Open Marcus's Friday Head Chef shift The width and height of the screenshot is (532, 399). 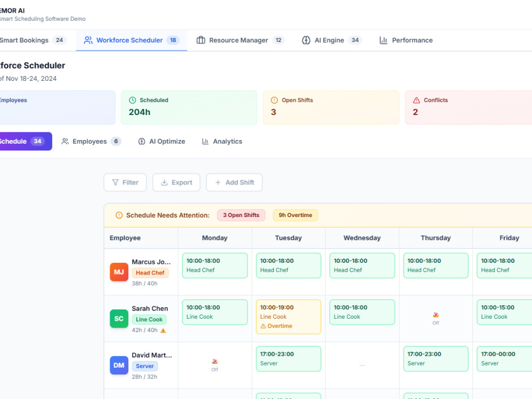pyautogui.click(x=504, y=265)
